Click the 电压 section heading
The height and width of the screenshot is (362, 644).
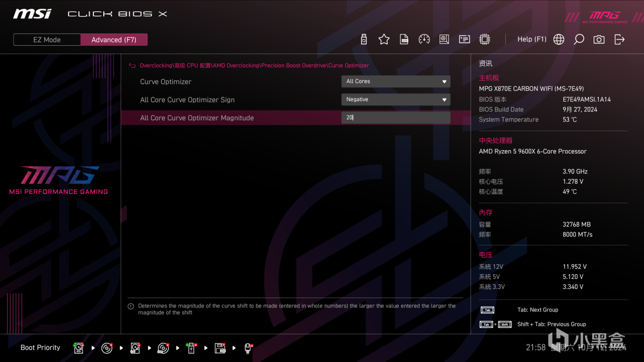(486, 255)
